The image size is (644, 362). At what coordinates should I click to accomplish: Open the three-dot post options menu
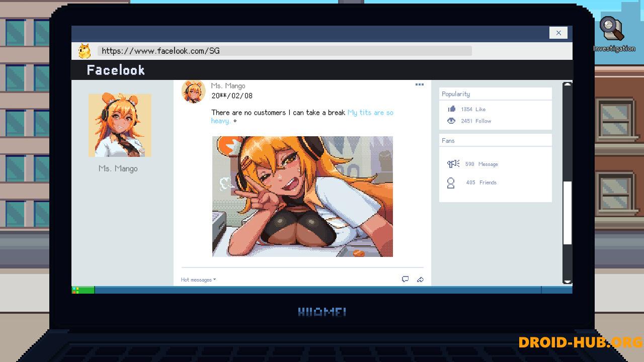[419, 84]
